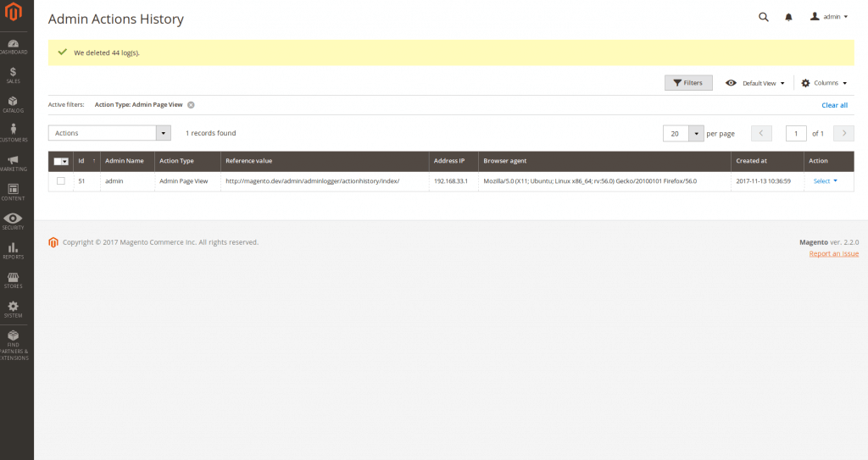Screen dimensions: 868x460
Task: Check the checkbox for row 51
Action: (61, 181)
